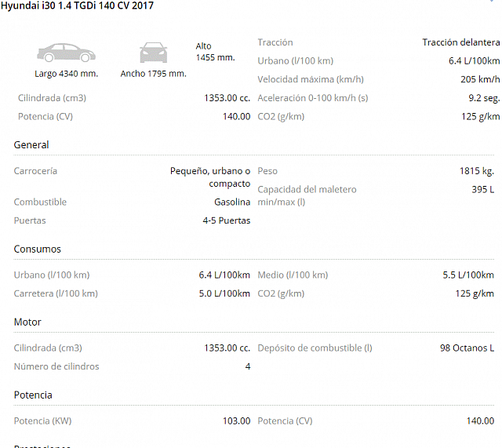Select the Largo 4340 mm. label
Screen dimensions: 502x448
(x=66, y=74)
